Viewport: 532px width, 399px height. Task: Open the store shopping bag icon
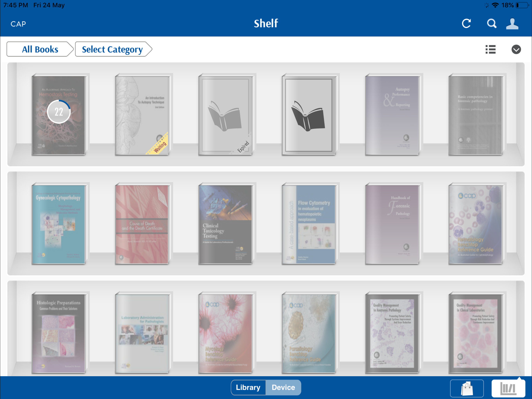tap(467, 388)
